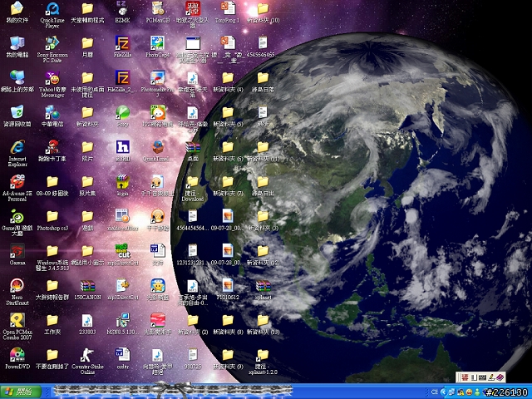532x399 pixels.
Task: Launch Sony Ericsson PC Suite
Action: pyautogui.click(x=52, y=49)
